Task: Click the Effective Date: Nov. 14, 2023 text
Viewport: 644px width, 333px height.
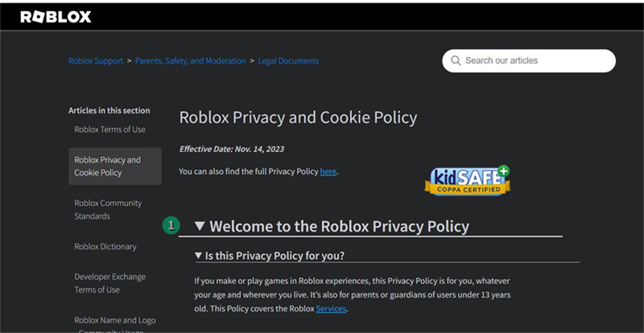Action: pyautogui.click(x=232, y=149)
